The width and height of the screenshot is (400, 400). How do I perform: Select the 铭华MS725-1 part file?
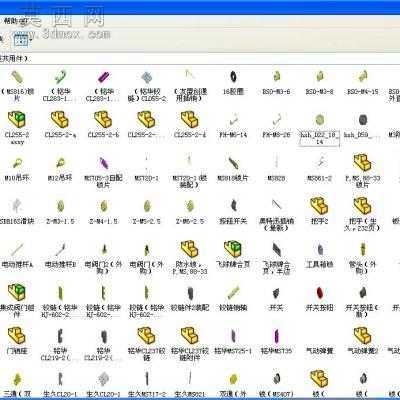click(x=233, y=336)
